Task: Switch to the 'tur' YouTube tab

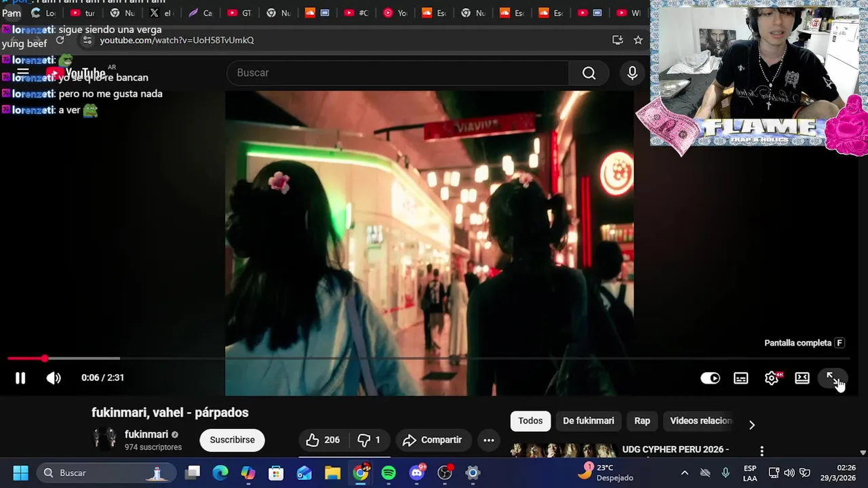Action: pyautogui.click(x=82, y=13)
